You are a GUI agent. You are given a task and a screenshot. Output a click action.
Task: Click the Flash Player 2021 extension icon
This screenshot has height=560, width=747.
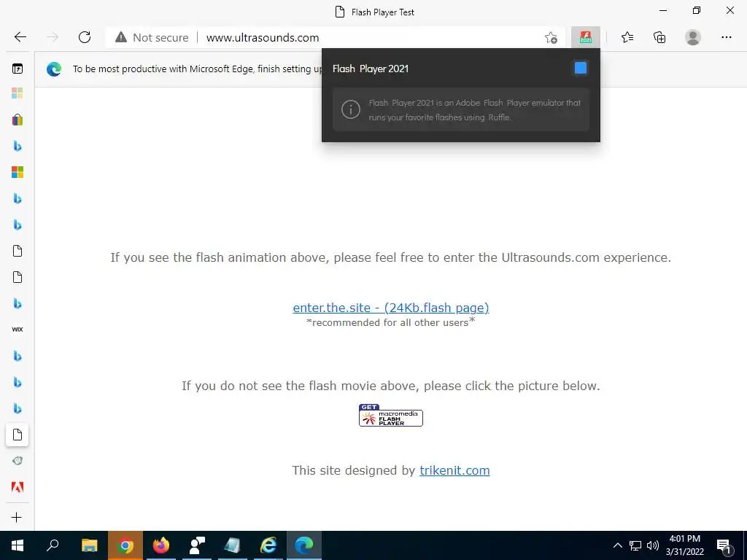pos(586,37)
